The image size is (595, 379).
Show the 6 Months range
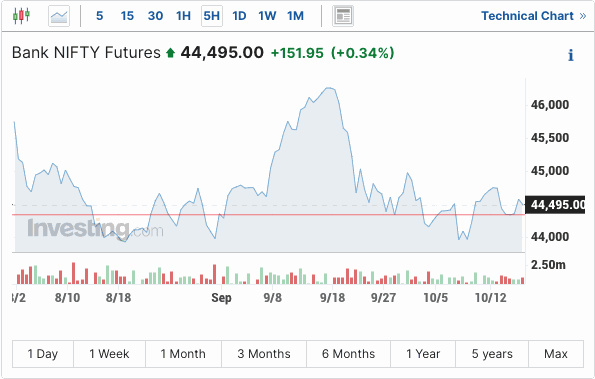click(348, 354)
